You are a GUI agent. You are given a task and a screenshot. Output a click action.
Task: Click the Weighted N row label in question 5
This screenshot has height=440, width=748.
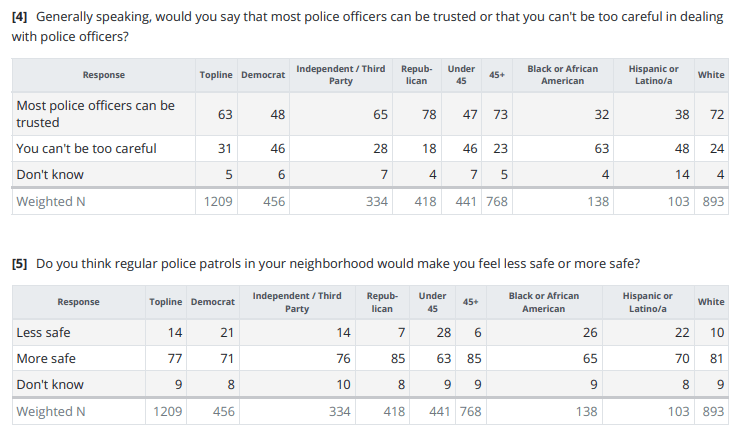click(x=51, y=411)
